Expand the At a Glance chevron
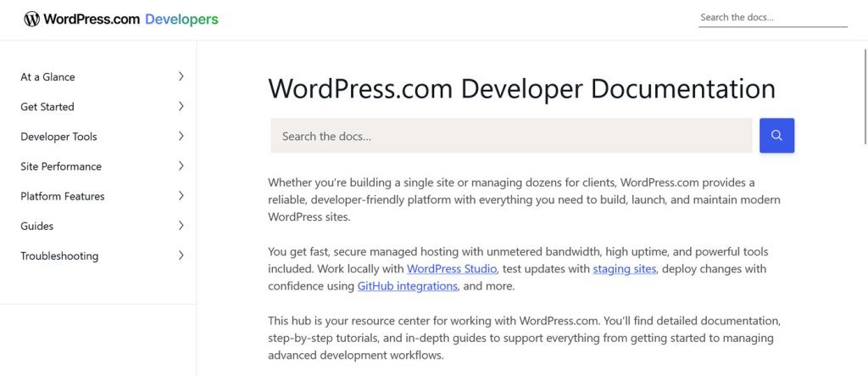The image size is (868, 376). [x=181, y=76]
